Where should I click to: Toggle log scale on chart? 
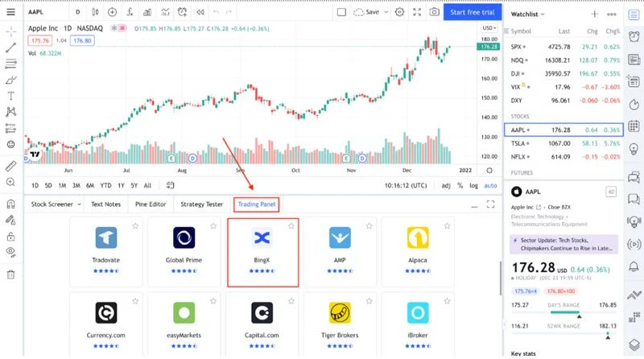tap(473, 186)
